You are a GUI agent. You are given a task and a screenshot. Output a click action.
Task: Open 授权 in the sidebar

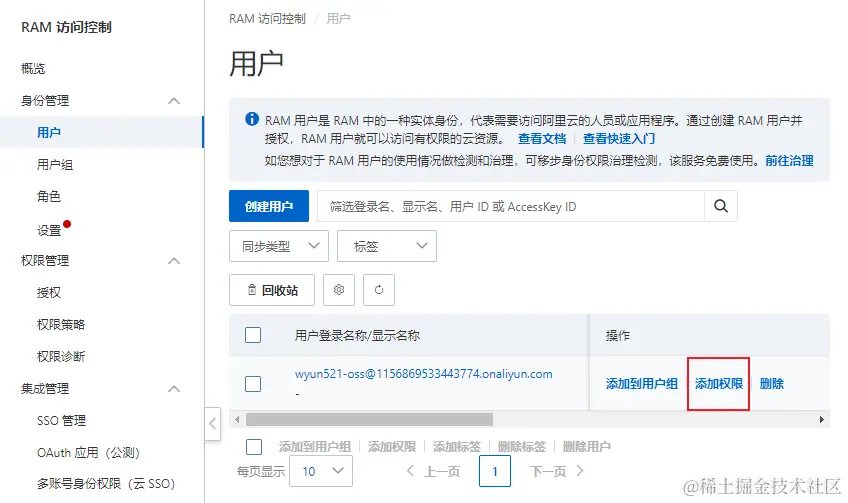[49, 293]
